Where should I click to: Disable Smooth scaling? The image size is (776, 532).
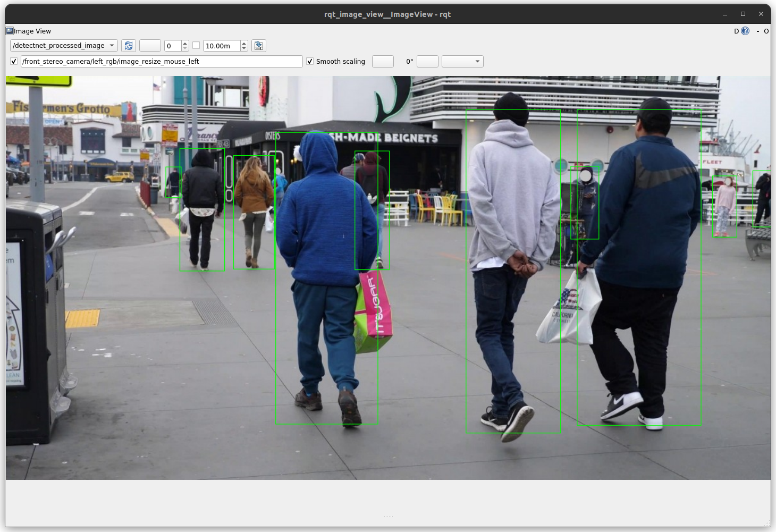tap(310, 61)
